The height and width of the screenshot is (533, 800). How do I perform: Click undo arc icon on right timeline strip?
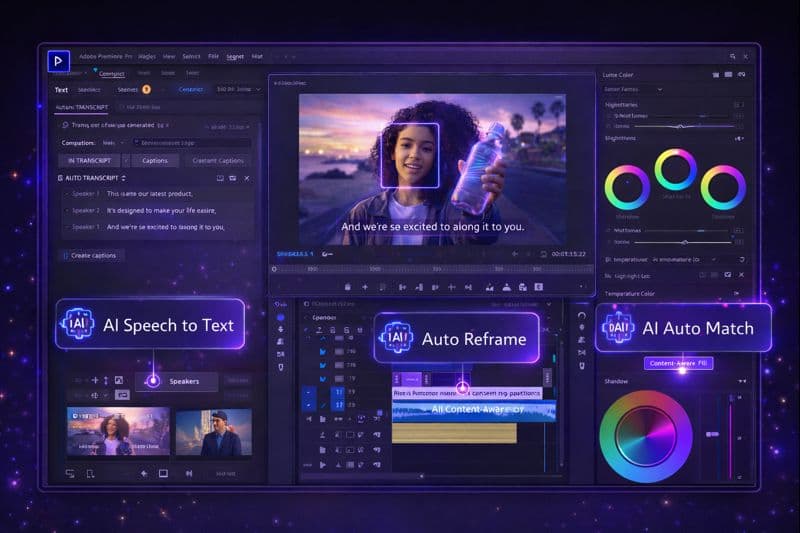tap(582, 316)
